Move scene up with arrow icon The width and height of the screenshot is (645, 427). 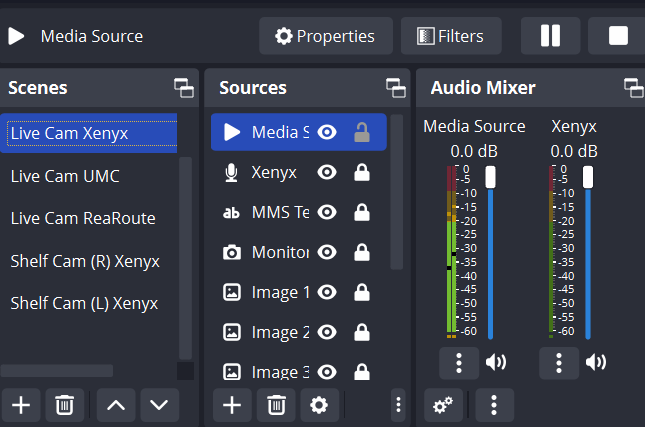(116, 405)
